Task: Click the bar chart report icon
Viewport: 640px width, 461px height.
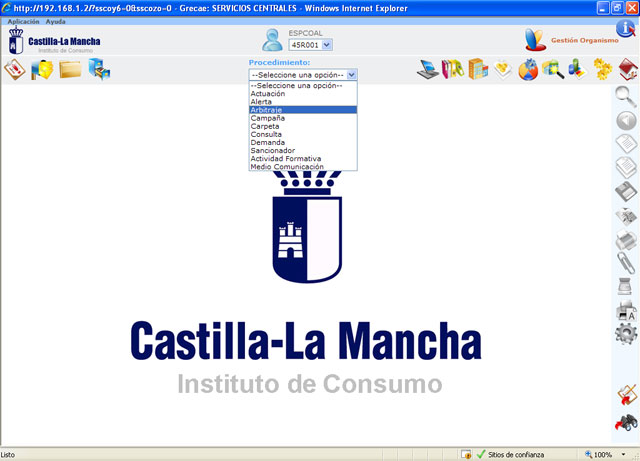Action: [577, 69]
